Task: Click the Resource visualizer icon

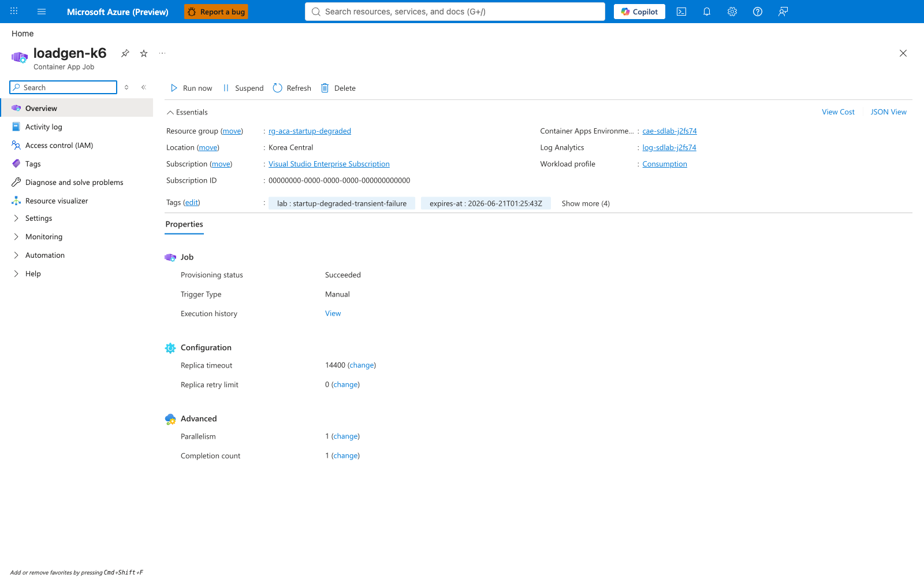Action: click(x=16, y=201)
